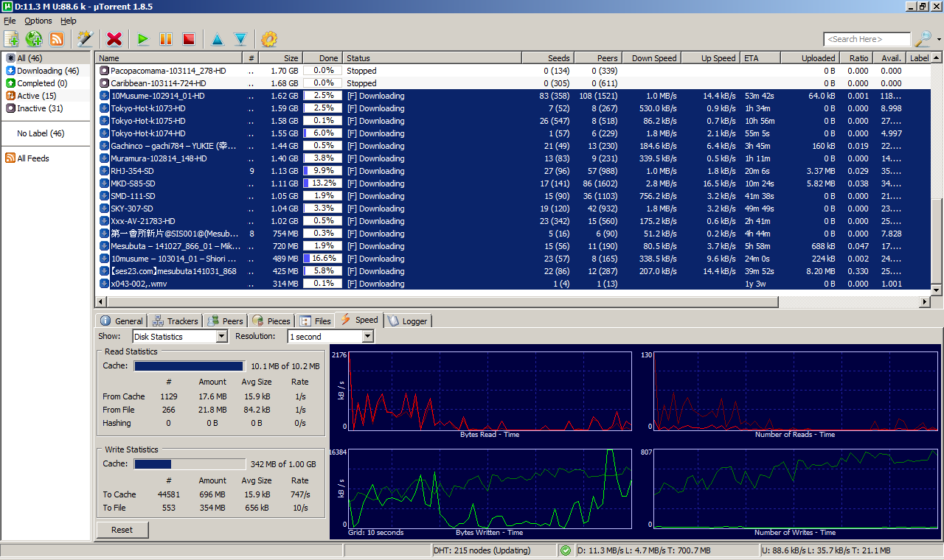The image size is (944, 560).
Task: Click Add Torrent from URL icon
Action: pos(34,39)
